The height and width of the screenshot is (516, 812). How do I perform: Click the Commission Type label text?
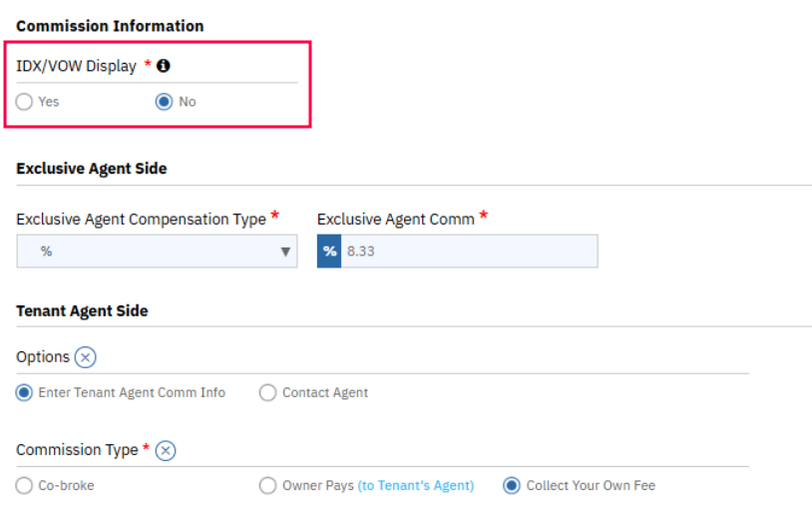(77, 450)
